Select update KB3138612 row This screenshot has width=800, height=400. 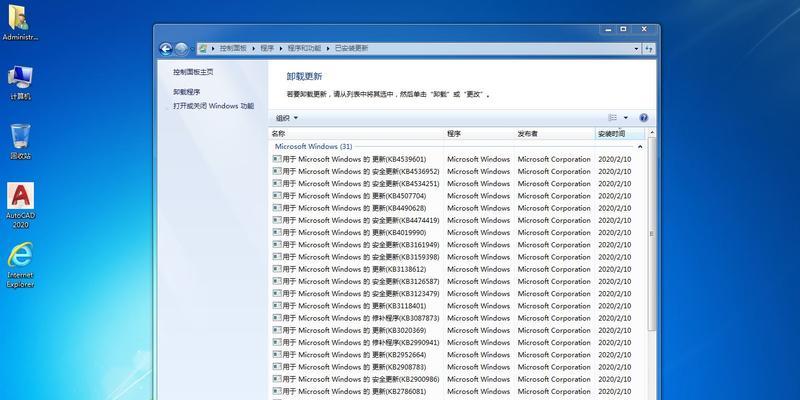pos(453,269)
